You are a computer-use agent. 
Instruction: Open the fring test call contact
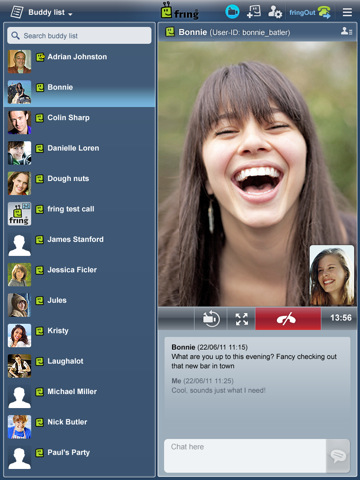click(79, 214)
